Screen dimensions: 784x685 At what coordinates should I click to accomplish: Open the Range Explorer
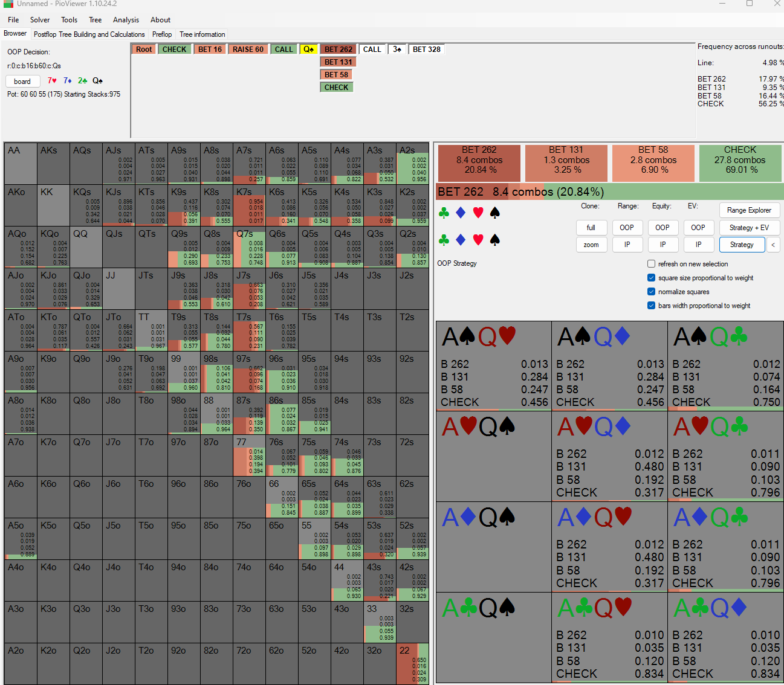(749, 210)
